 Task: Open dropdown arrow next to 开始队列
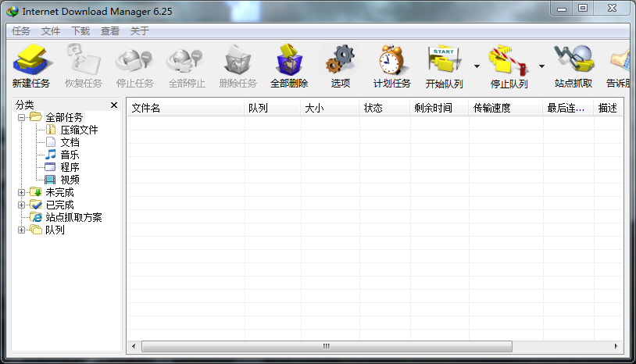(x=477, y=66)
